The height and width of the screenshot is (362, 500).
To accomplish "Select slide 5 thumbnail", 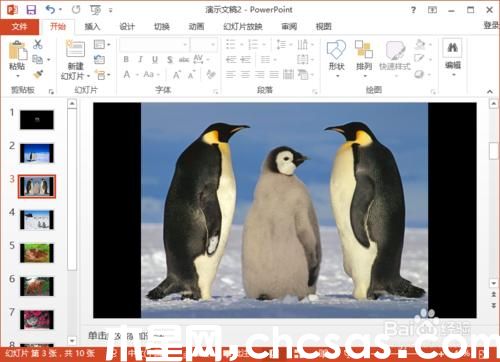I will [37, 253].
